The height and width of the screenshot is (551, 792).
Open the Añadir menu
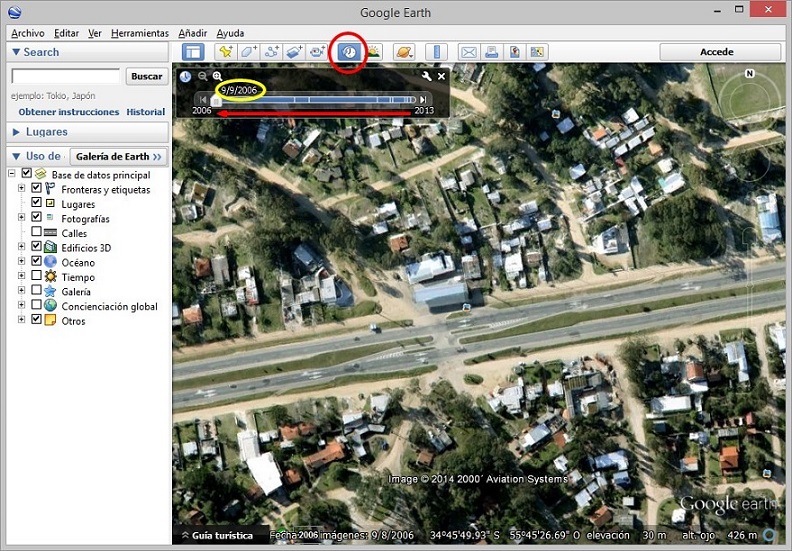[x=192, y=33]
